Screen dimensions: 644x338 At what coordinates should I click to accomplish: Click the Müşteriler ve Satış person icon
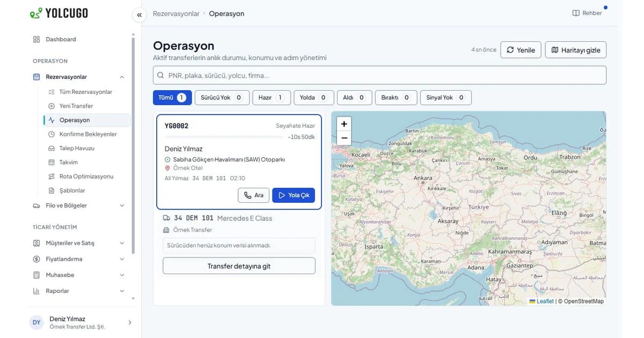click(x=36, y=243)
